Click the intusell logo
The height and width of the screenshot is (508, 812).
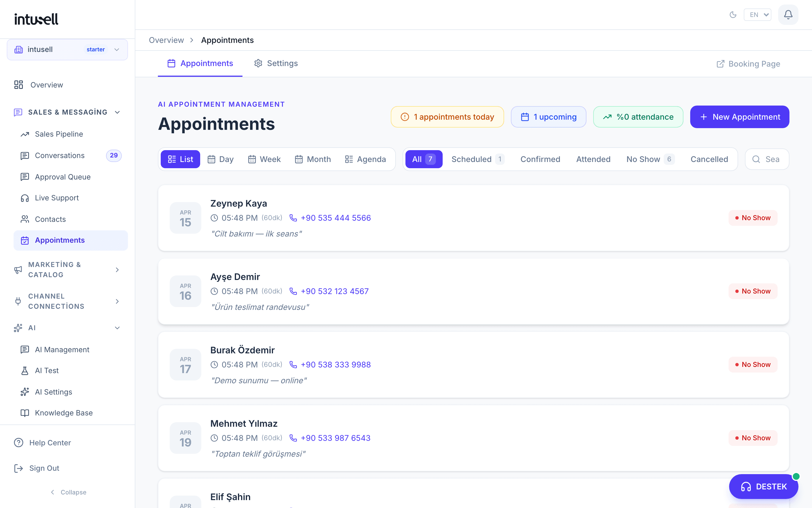click(36, 19)
